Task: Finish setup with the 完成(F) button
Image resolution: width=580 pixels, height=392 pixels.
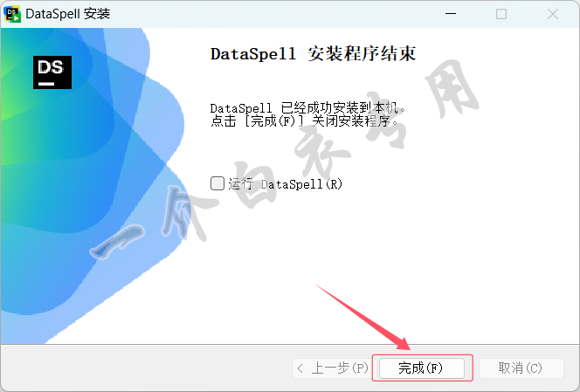Action: [422, 368]
